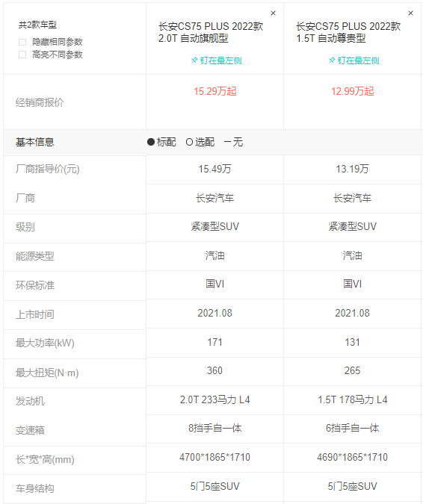Image resolution: width=423 pixels, height=504 pixels.
Task: Remove the 1.5T 自动尊贵型 column with X
Action: (x=410, y=13)
